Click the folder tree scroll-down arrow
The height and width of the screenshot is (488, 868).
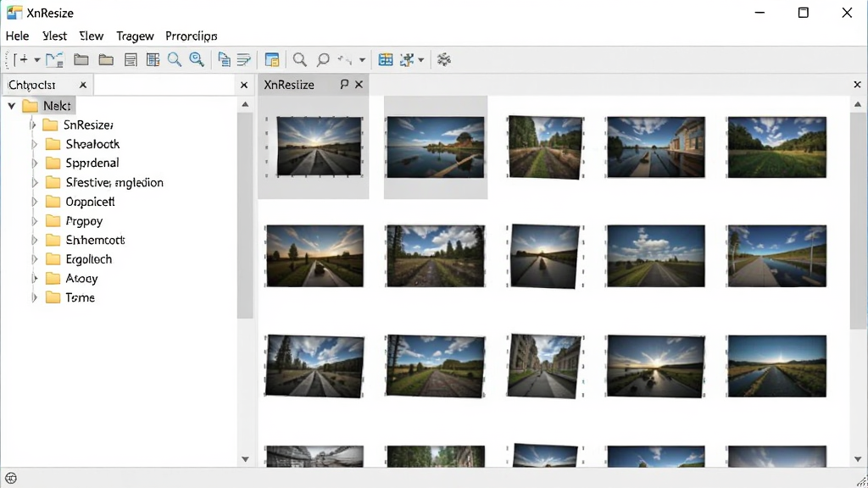tap(245, 459)
